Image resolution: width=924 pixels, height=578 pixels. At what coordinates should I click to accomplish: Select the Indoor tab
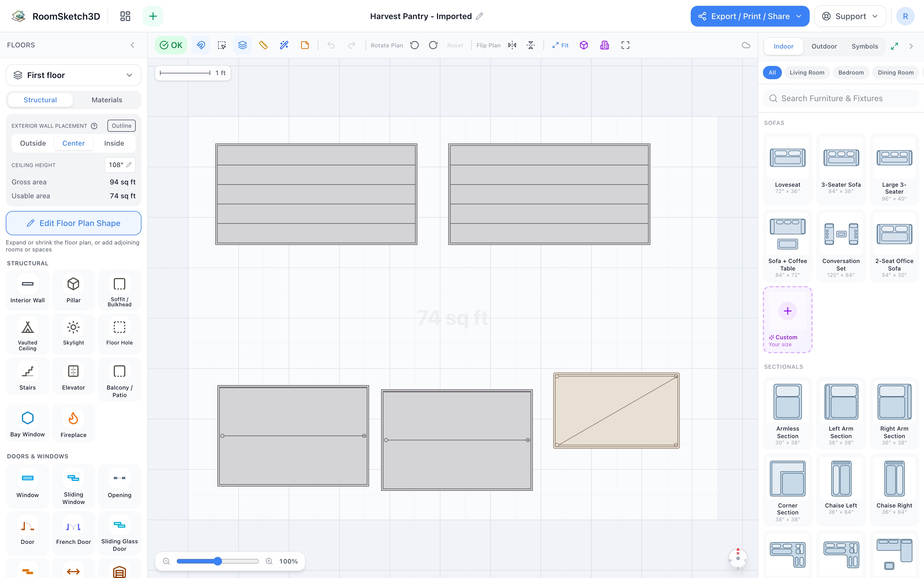pos(783,46)
